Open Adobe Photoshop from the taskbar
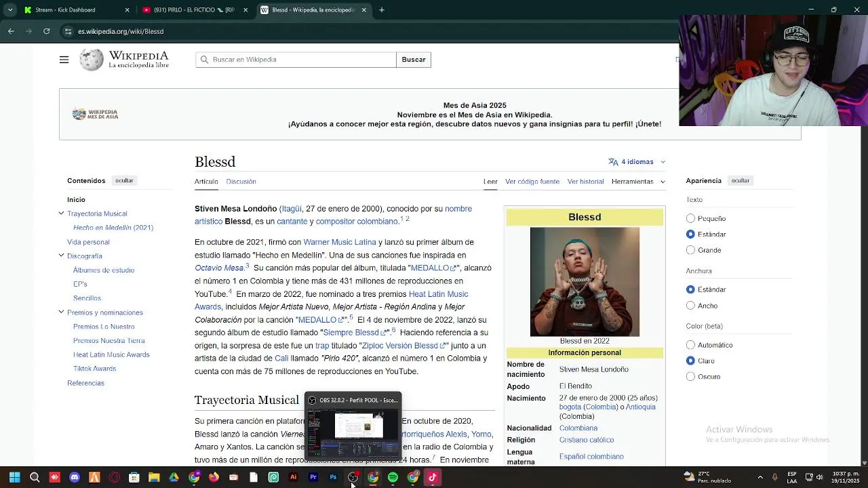 click(333, 477)
